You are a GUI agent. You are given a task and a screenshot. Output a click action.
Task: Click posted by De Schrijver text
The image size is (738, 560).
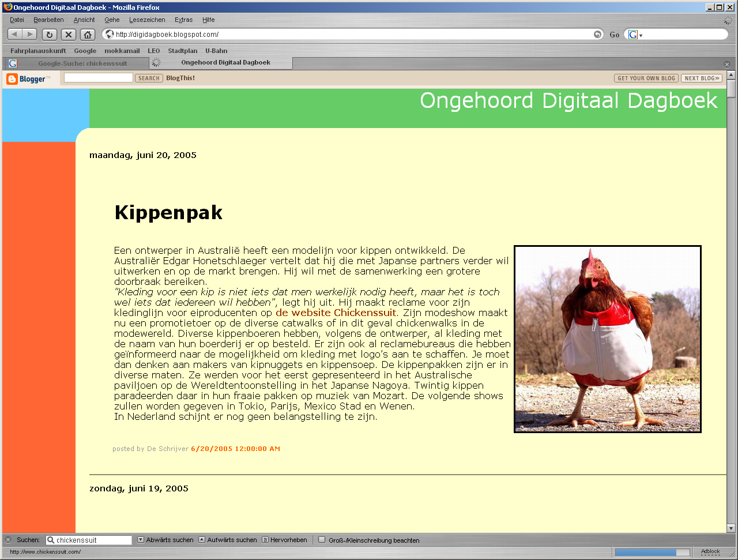pos(150,449)
